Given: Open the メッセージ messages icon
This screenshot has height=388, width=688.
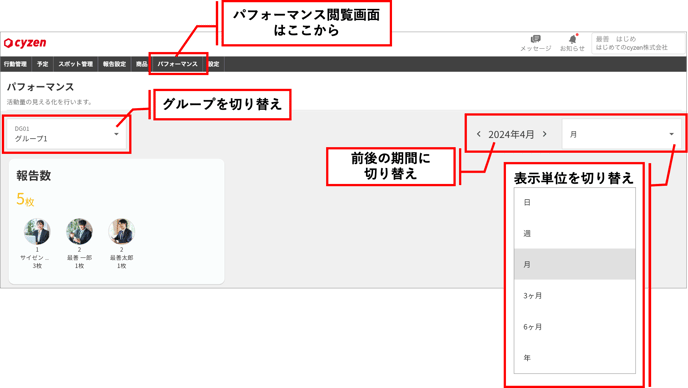Looking at the screenshot, I should click(535, 43).
